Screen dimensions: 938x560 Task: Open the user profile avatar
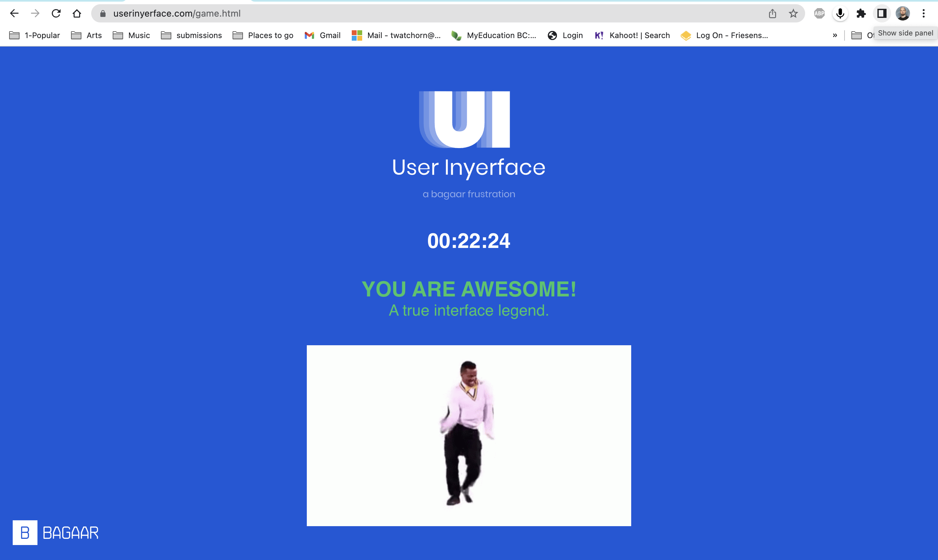[x=902, y=14]
